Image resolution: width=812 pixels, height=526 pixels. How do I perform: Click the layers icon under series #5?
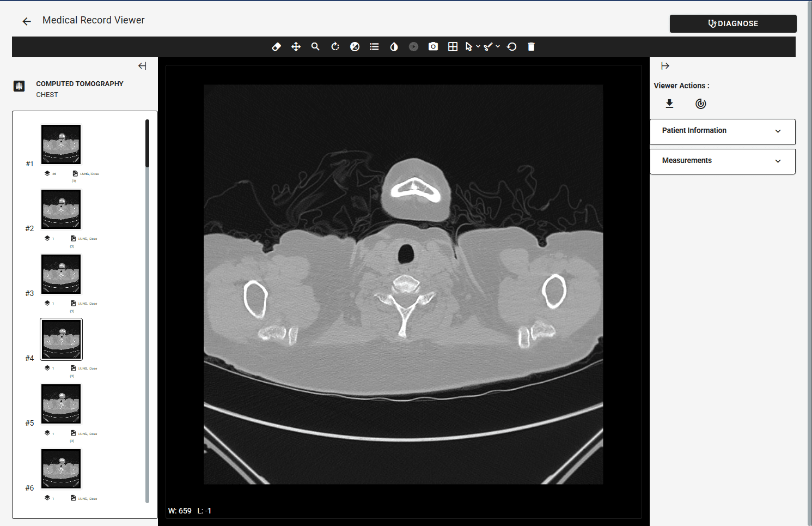pos(47,433)
